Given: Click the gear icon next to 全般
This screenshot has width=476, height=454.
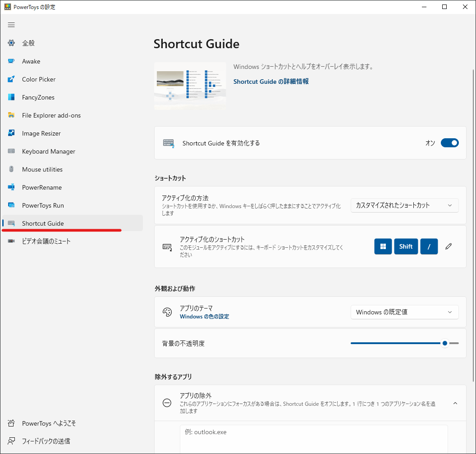Looking at the screenshot, I should point(11,43).
